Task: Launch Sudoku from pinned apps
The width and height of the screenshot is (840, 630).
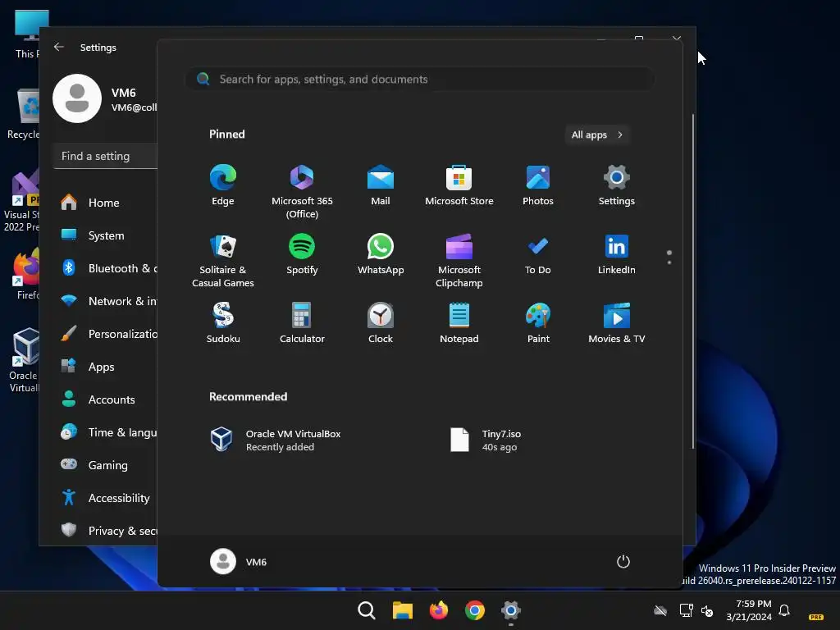Action: [x=223, y=322]
